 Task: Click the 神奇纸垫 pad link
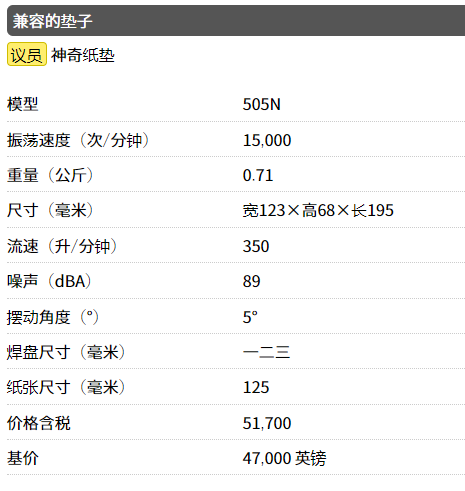click(x=83, y=55)
